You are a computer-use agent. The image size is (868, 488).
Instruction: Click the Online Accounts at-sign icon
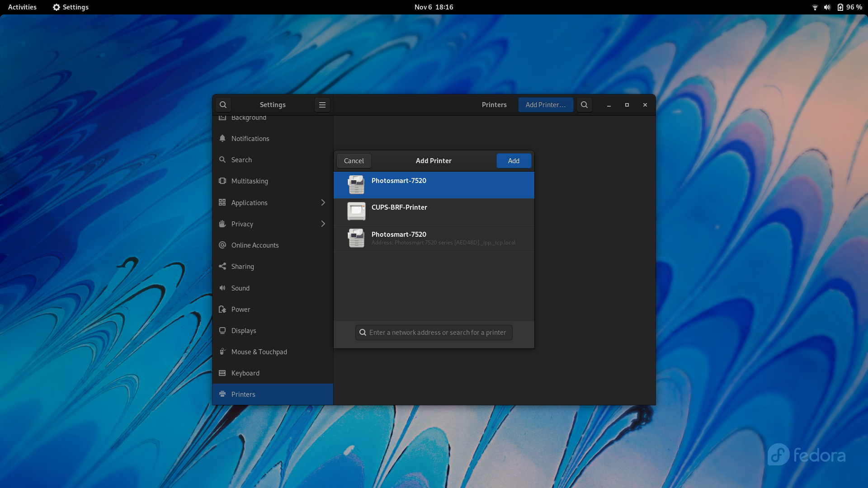pos(222,245)
